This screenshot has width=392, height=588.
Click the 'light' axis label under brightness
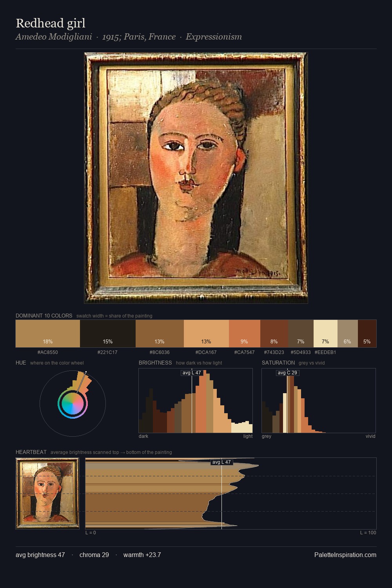[248, 436]
